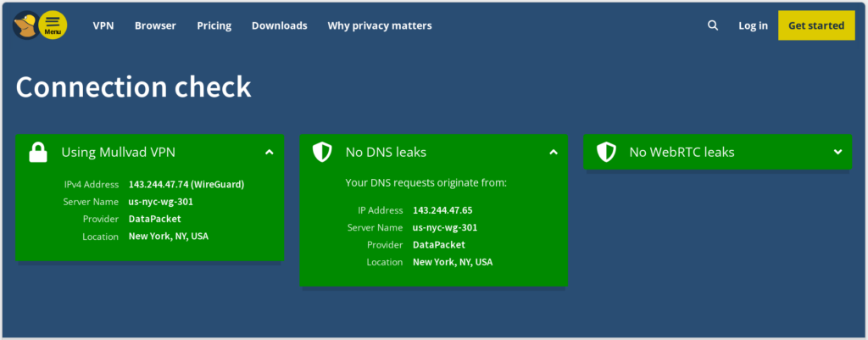The height and width of the screenshot is (340, 868).
Task: Open the Pricing page
Action: point(214,25)
